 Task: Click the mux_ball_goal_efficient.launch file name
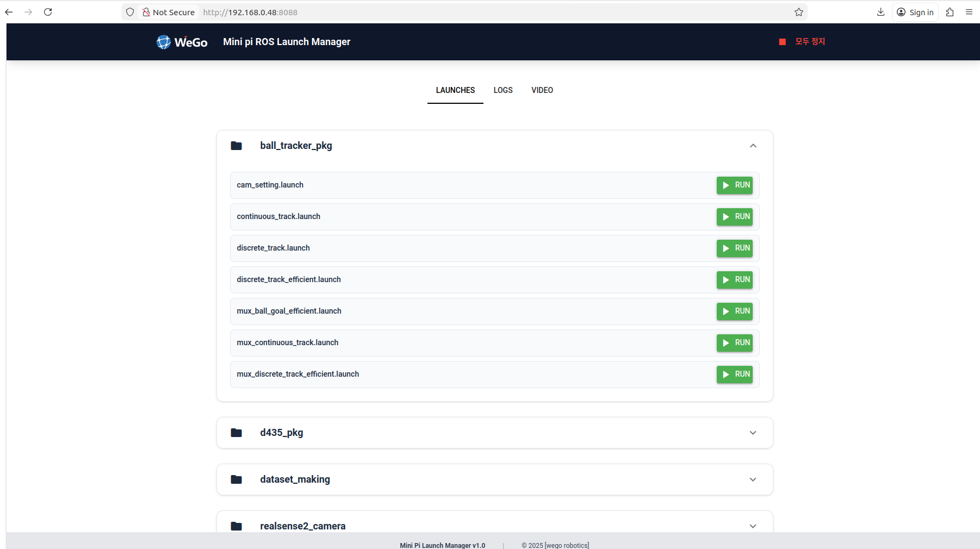[x=289, y=311]
